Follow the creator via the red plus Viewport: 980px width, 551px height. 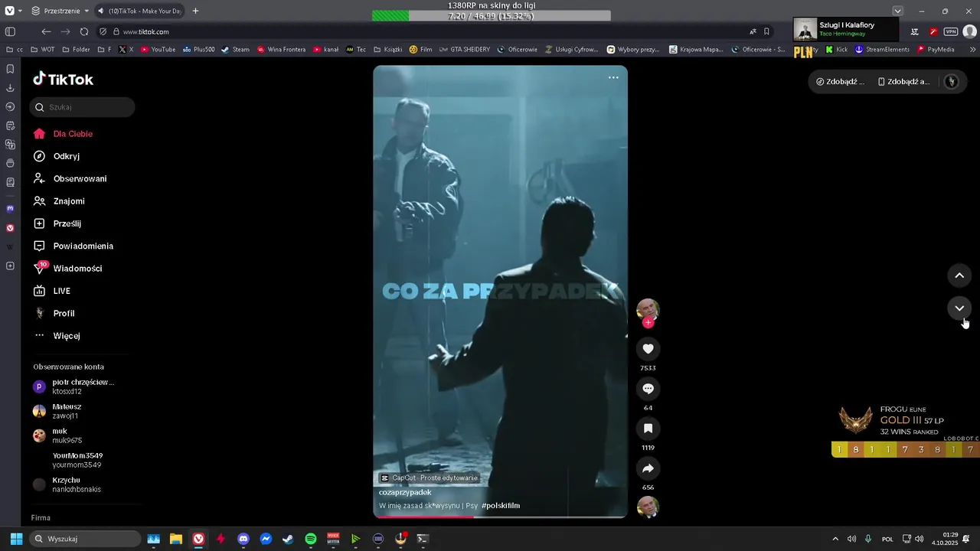648,323
